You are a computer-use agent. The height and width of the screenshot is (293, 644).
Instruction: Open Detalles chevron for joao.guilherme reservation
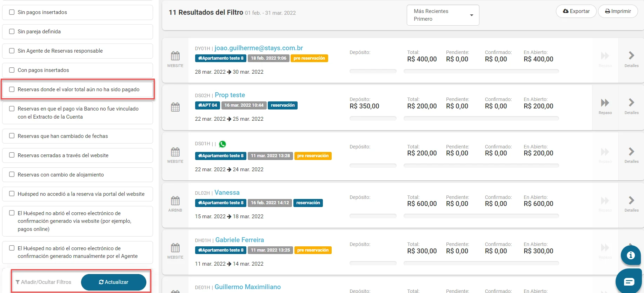pos(631,55)
